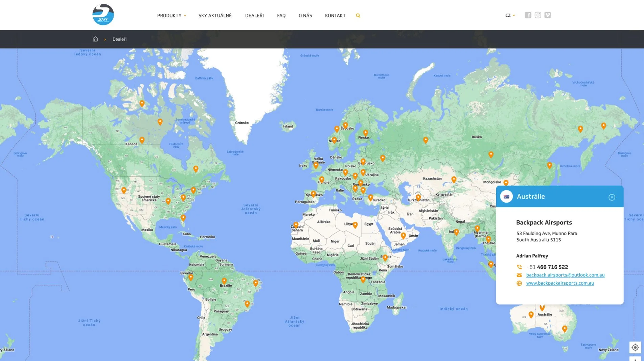Click the backpack.airsports@outlook.com.au email link

[565, 275]
